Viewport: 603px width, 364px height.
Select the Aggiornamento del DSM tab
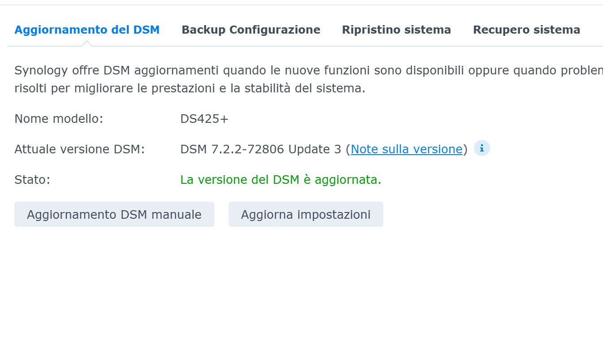tap(87, 30)
